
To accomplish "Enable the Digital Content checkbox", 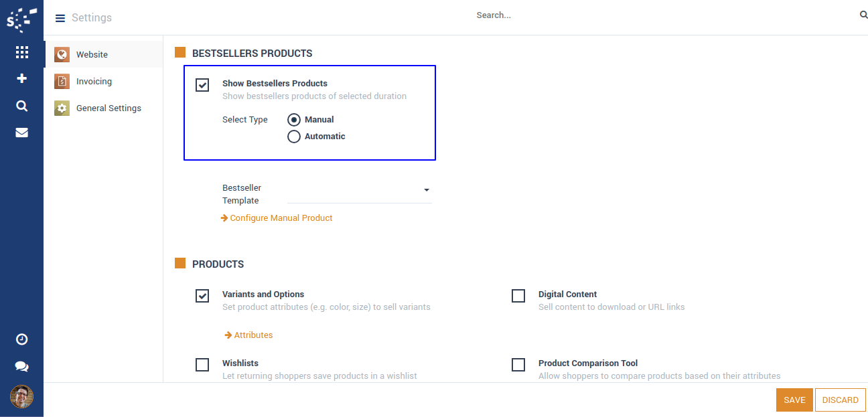I will click(x=518, y=296).
